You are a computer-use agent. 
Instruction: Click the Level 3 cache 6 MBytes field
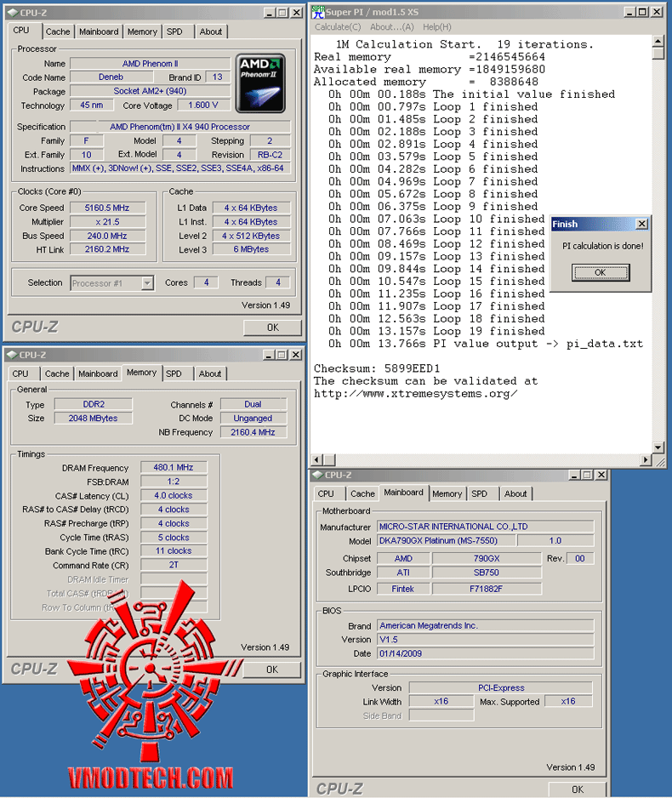click(251, 249)
